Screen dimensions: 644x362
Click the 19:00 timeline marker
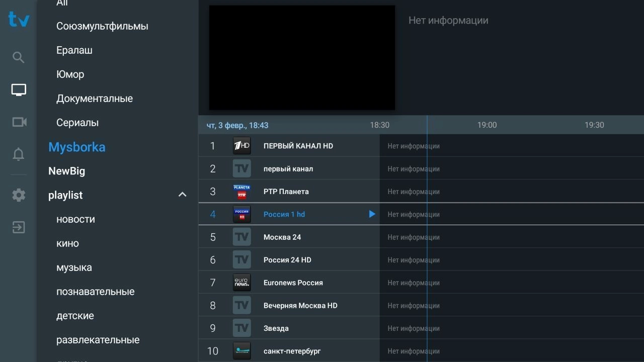pos(487,125)
